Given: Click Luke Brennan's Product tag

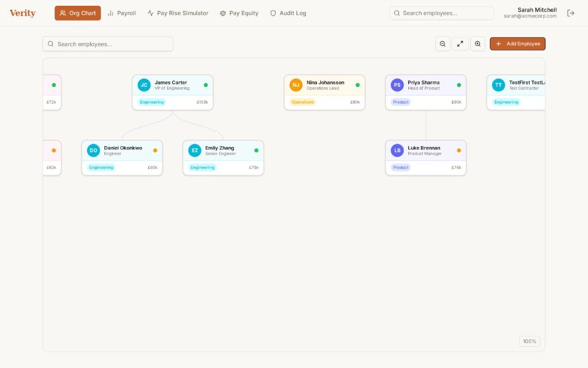Looking at the screenshot, I should (x=400, y=167).
